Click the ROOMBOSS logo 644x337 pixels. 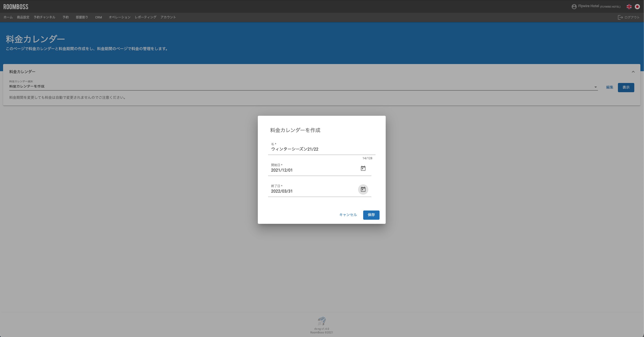pyautogui.click(x=16, y=7)
